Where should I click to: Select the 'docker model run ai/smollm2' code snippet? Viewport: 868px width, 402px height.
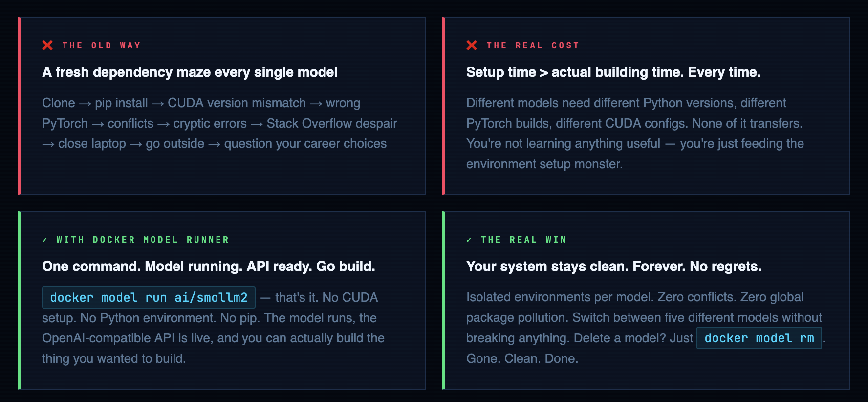pyautogui.click(x=149, y=297)
